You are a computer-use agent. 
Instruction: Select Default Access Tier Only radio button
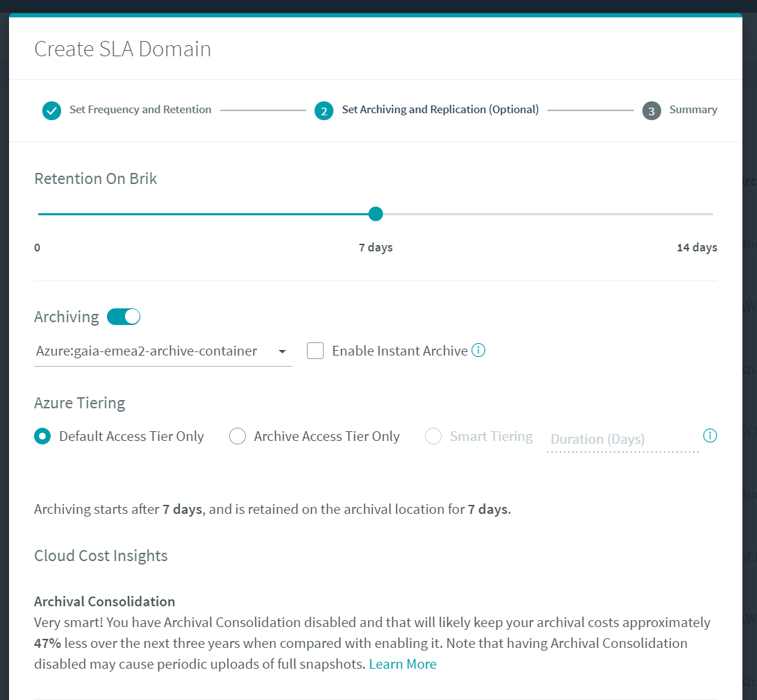coord(42,437)
